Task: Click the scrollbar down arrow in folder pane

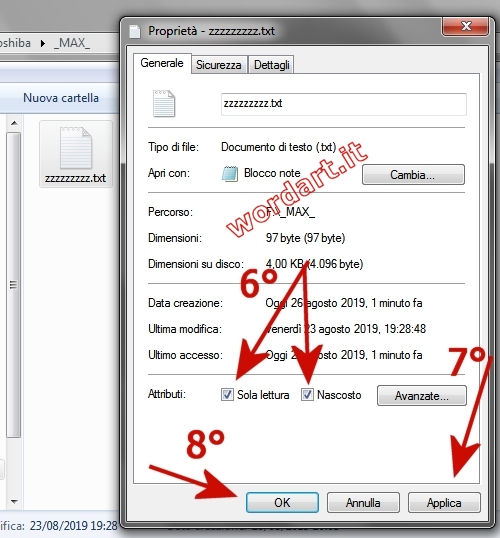Action: click(14, 502)
